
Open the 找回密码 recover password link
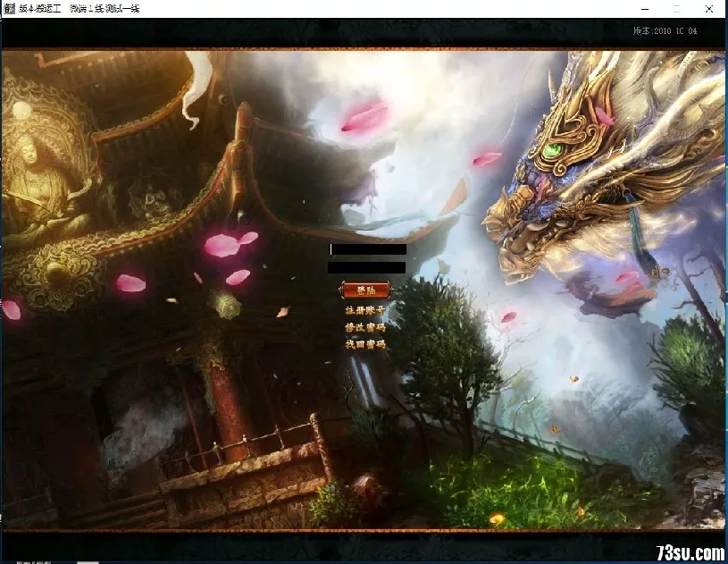click(365, 344)
